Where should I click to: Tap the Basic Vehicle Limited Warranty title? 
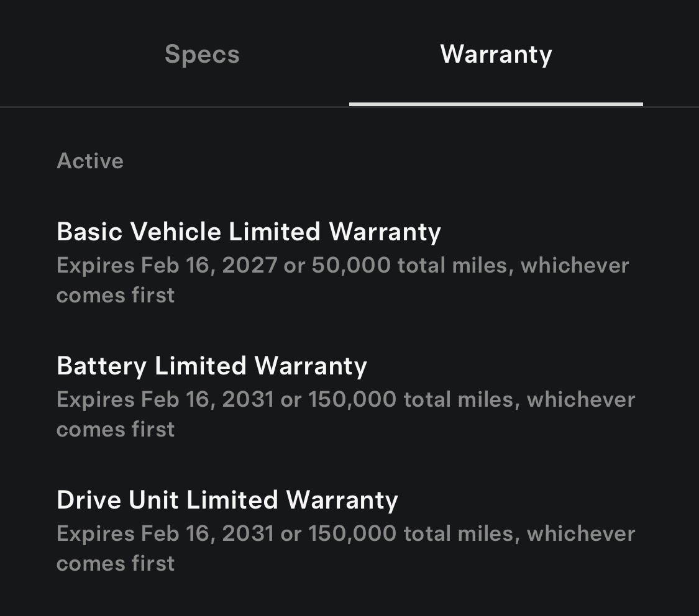pos(249,231)
